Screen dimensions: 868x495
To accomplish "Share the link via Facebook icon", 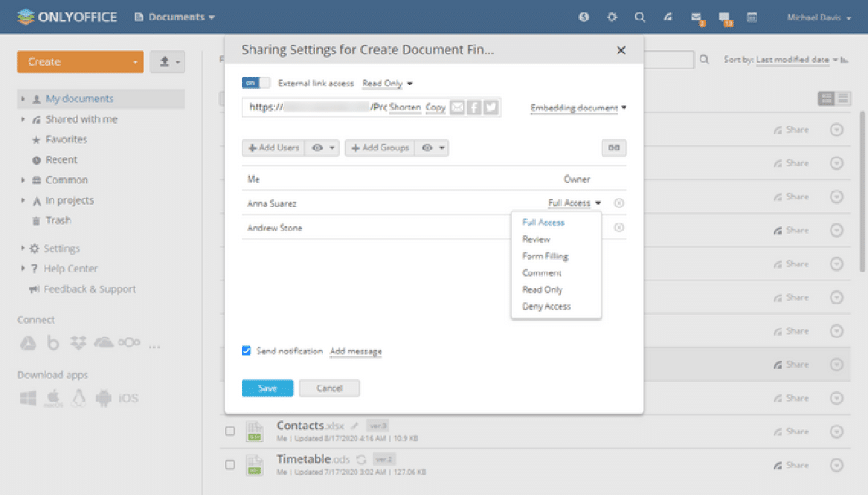I will 474,108.
